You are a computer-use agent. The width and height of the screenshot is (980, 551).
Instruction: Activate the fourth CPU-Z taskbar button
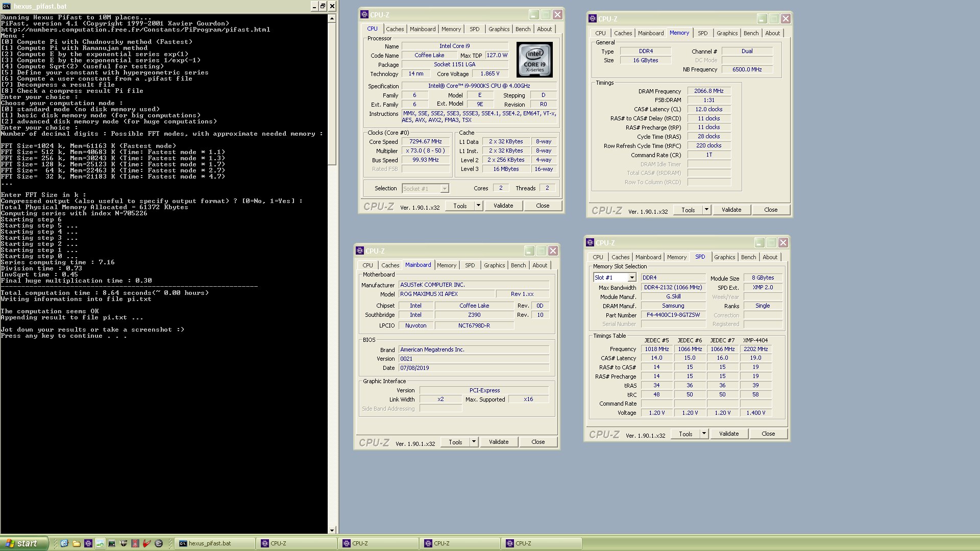[x=542, y=543]
